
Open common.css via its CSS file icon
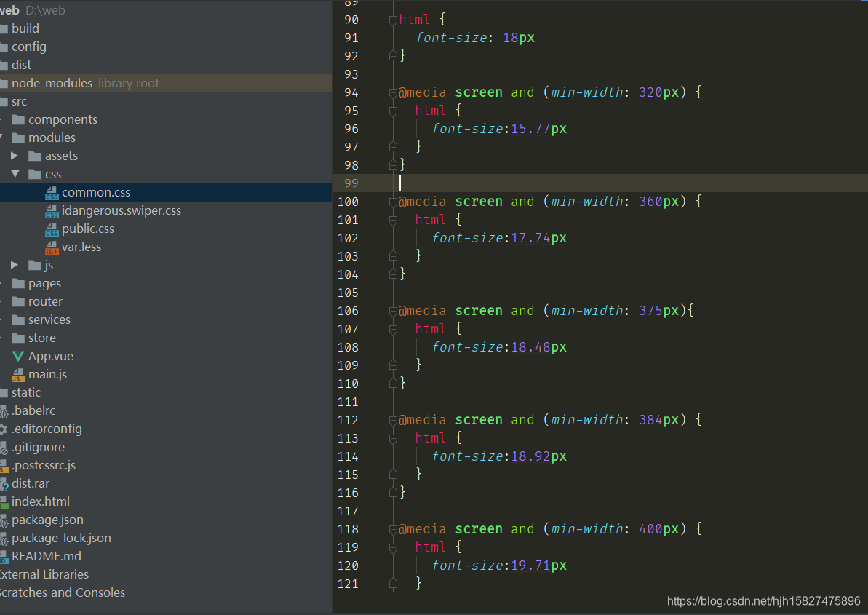click(x=51, y=192)
